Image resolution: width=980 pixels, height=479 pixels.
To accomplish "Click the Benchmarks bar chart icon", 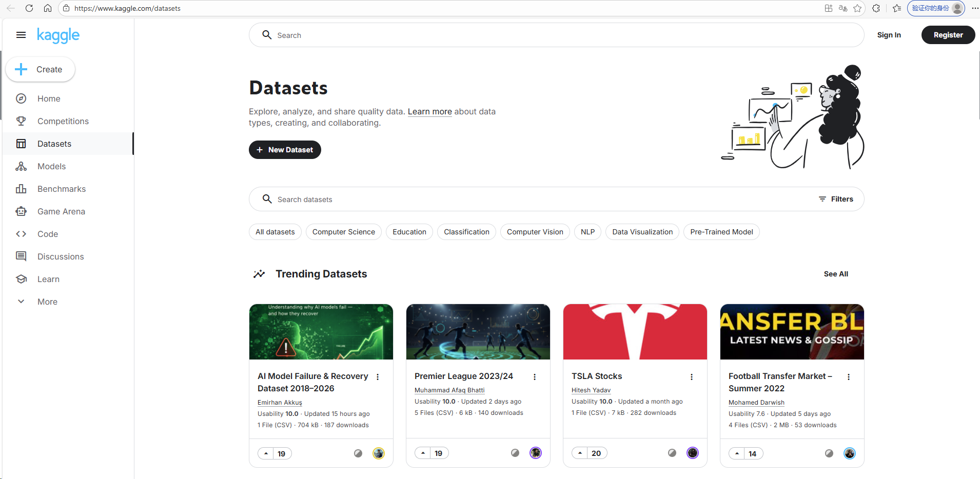I will tap(21, 189).
